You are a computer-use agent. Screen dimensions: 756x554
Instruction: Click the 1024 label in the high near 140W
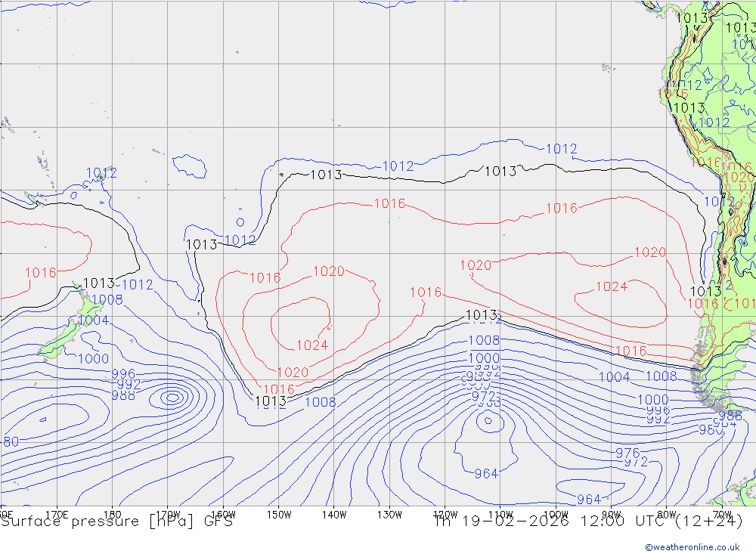coord(311,345)
